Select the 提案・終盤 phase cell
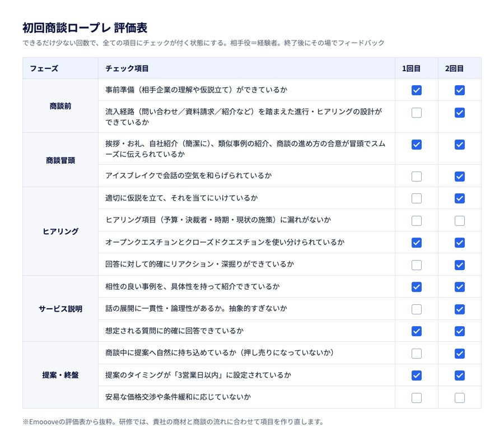Viewport: 504px width, 445px height. pos(60,375)
